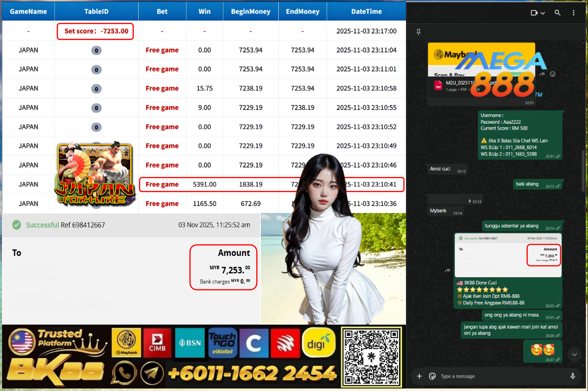The image size is (588, 391).
Task: Open the emoji and sticker picker
Action: click(x=432, y=376)
